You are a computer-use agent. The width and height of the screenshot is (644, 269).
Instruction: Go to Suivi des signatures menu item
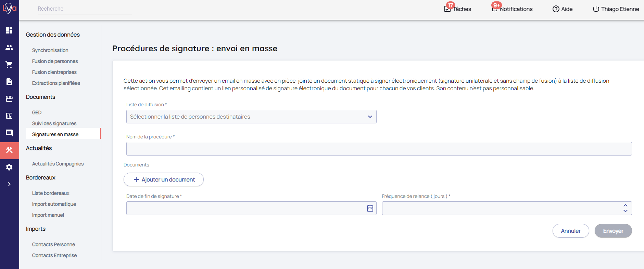(54, 123)
